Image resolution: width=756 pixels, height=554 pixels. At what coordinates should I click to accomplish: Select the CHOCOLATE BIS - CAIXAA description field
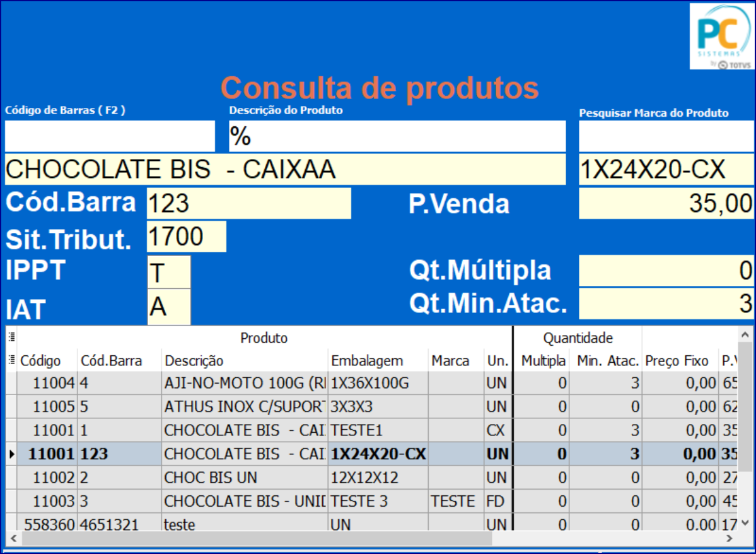coord(285,169)
